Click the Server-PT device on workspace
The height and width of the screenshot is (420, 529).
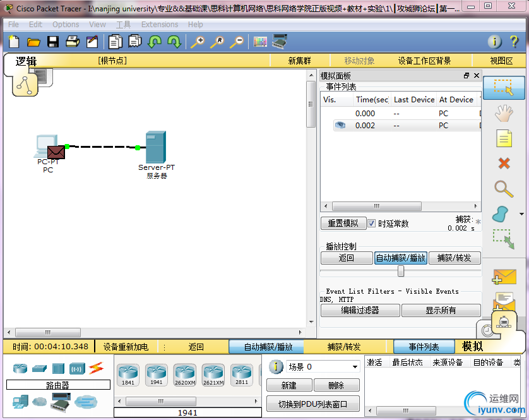click(155, 147)
